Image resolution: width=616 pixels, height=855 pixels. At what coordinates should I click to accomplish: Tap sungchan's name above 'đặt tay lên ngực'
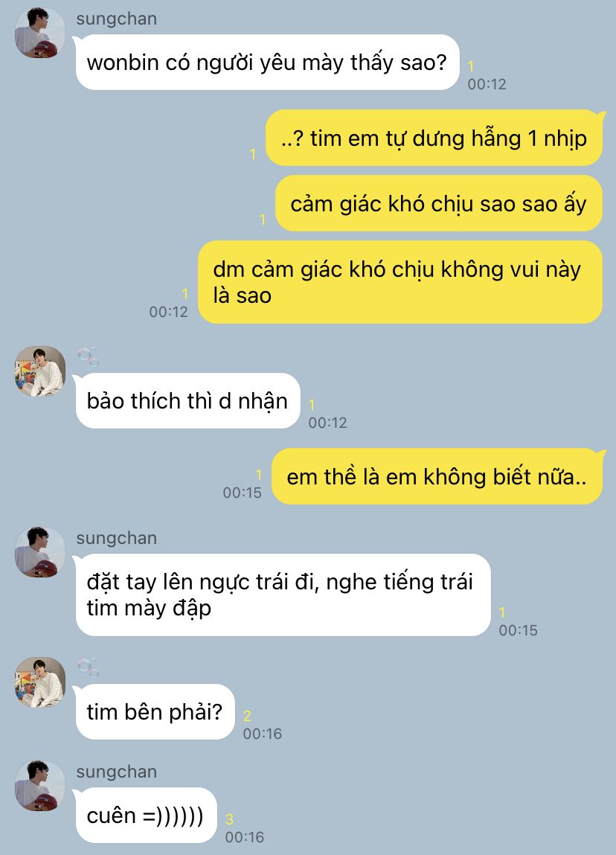pyautogui.click(x=117, y=538)
